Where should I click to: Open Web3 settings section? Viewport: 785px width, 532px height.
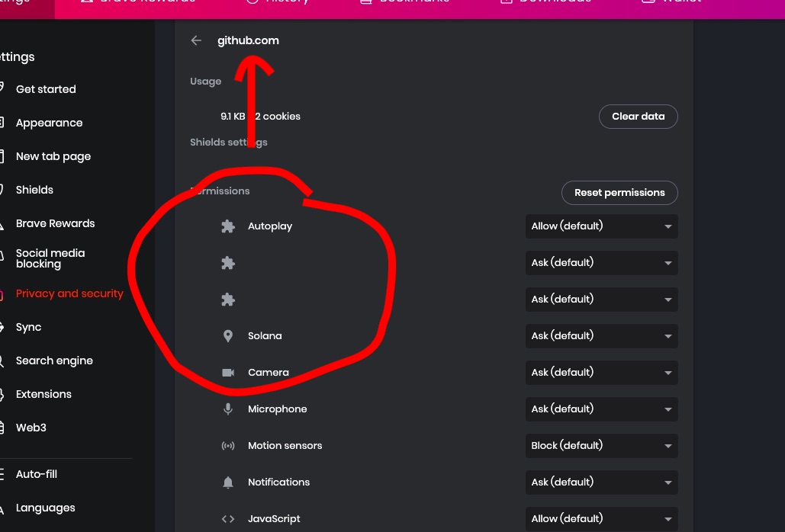click(x=31, y=428)
